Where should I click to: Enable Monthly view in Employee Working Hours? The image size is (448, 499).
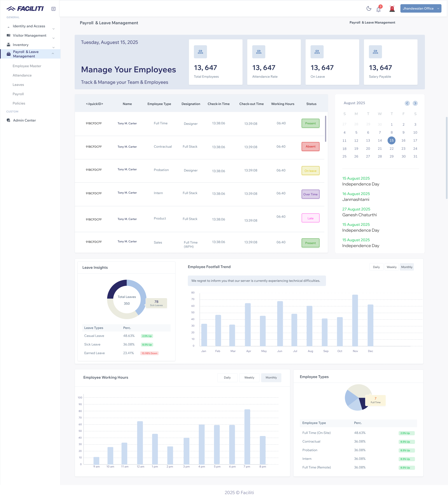[271, 377]
